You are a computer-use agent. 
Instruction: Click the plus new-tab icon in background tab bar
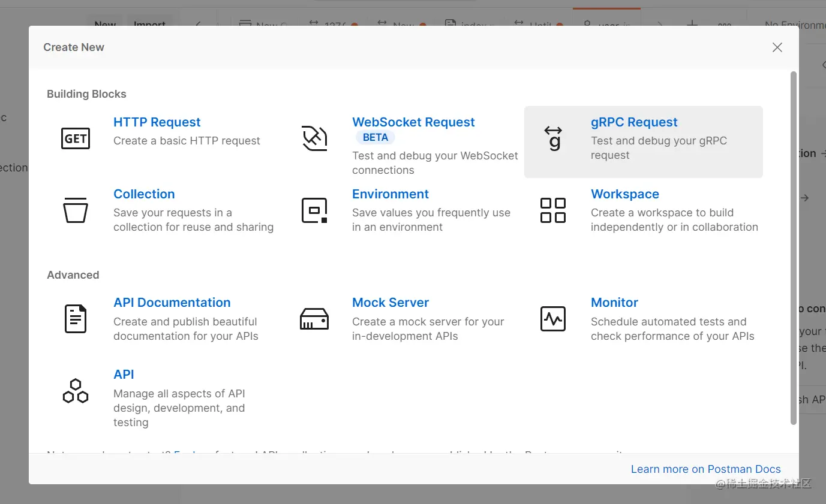(x=692, y=25)
